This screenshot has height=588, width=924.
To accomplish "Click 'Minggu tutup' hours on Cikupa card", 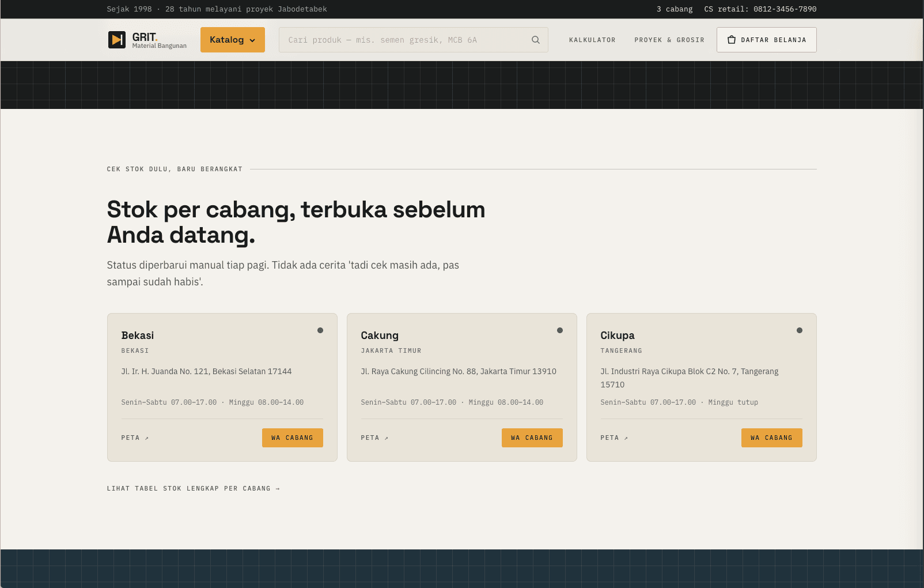I will tap(733, 402).
